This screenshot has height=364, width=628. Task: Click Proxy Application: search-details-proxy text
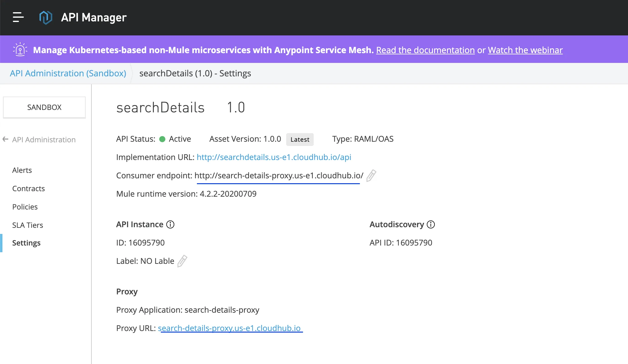pos(188,310)
